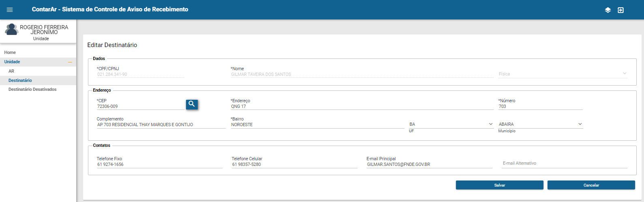The height and width of the screenshot is (202, 644).
Task: Click the Cancelar button
Action: point(591,185)
